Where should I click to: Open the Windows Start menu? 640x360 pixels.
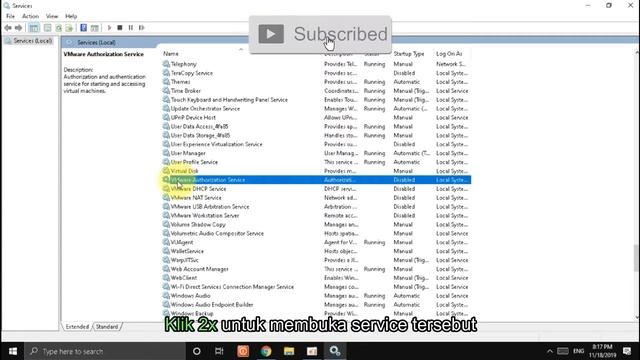point(13,351)
